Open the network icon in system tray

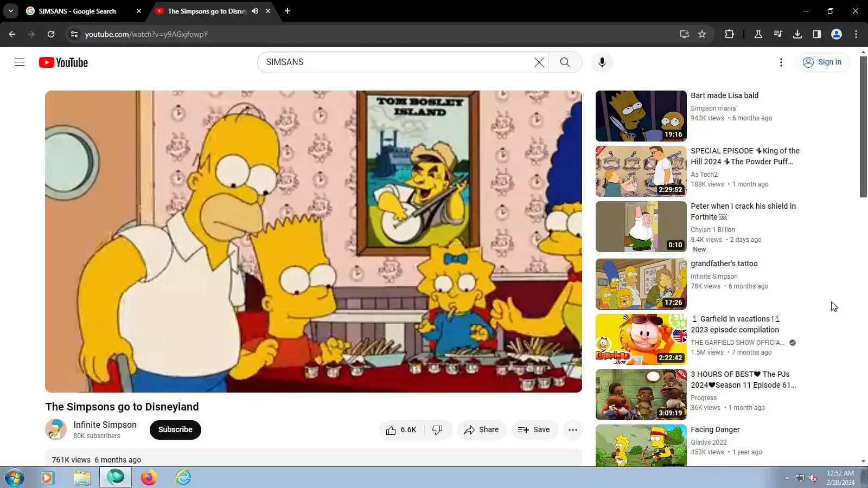800,478
